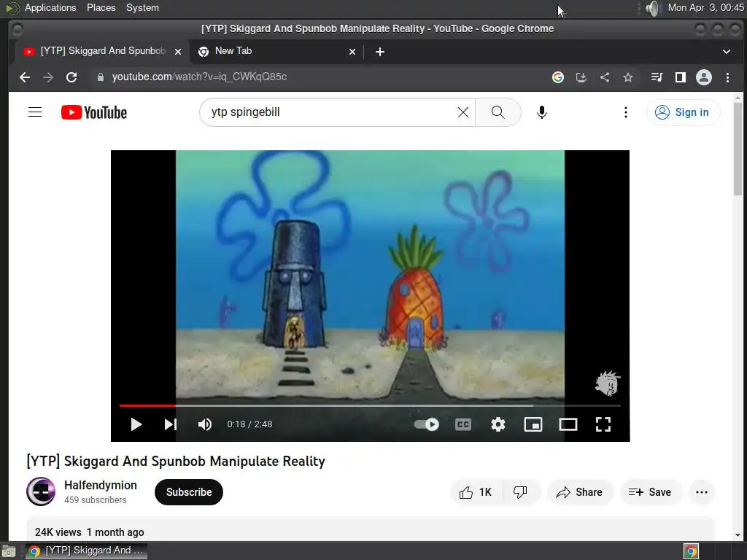Mute the video volume speaker icon
The image size is (747, 560).
205,424
